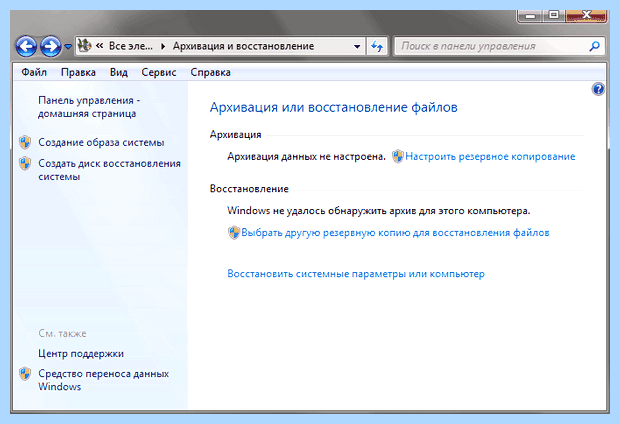Open 'Средство переноса данных Windows'
The height and width of the screenshot is (424, 620).
click(104, 380)
